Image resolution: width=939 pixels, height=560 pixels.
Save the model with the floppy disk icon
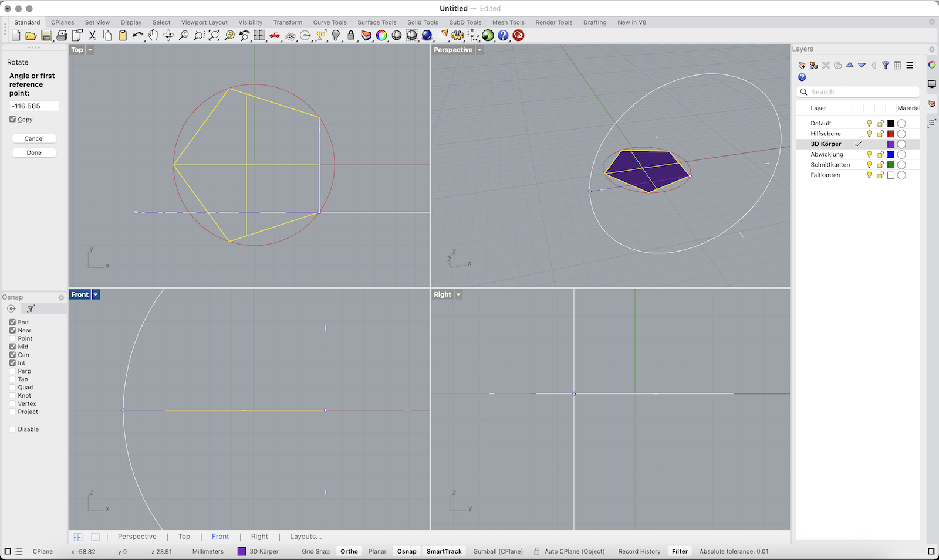point(46,36)
